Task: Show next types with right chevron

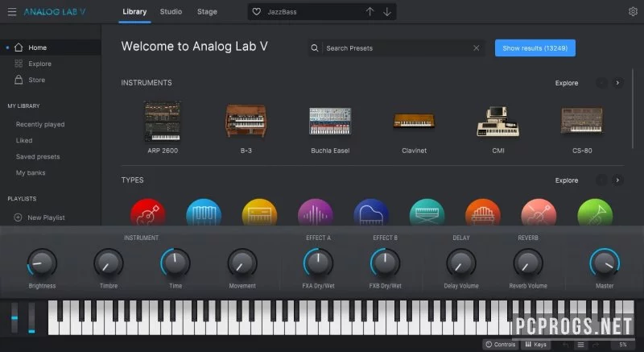Action: pyautogui.click(x=617, y=180)
